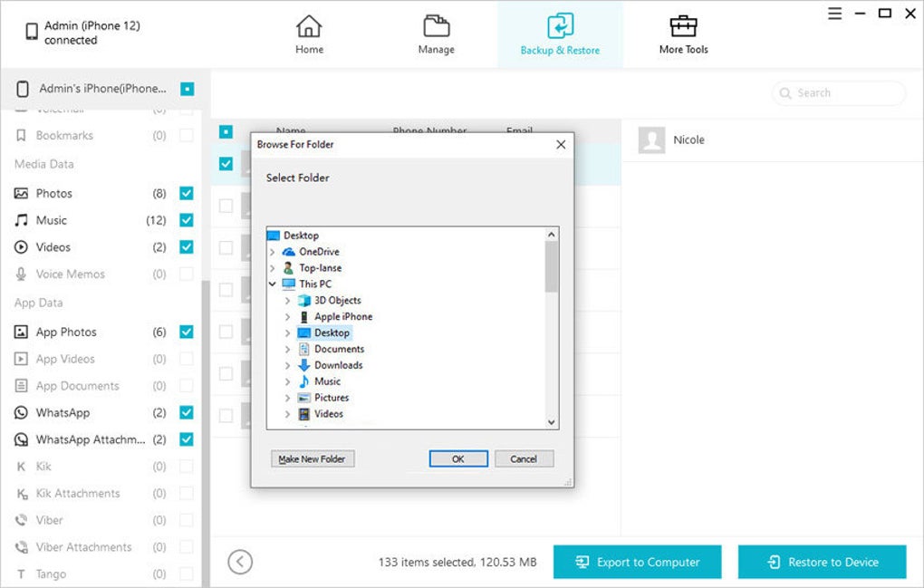Screen dimensions: 924x588
Task: Click the Viber phone icon
Action: tap(21, 520)
